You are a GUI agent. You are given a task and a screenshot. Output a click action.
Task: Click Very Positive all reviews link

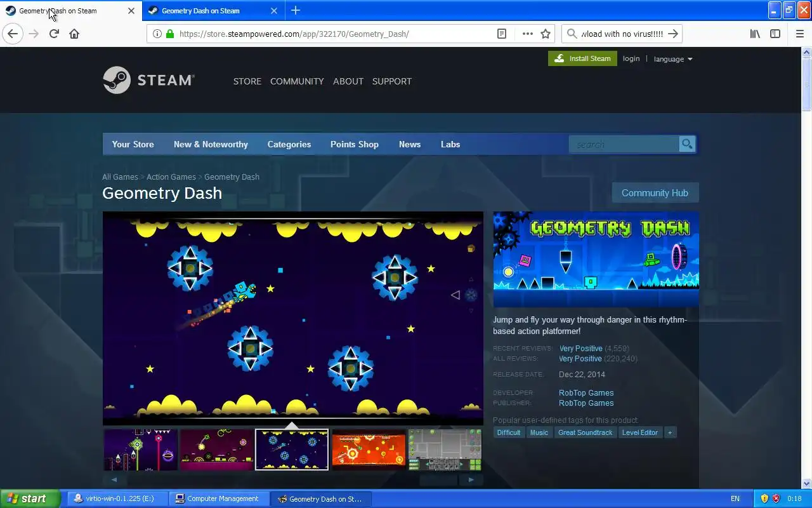click(x=580, y=358)
